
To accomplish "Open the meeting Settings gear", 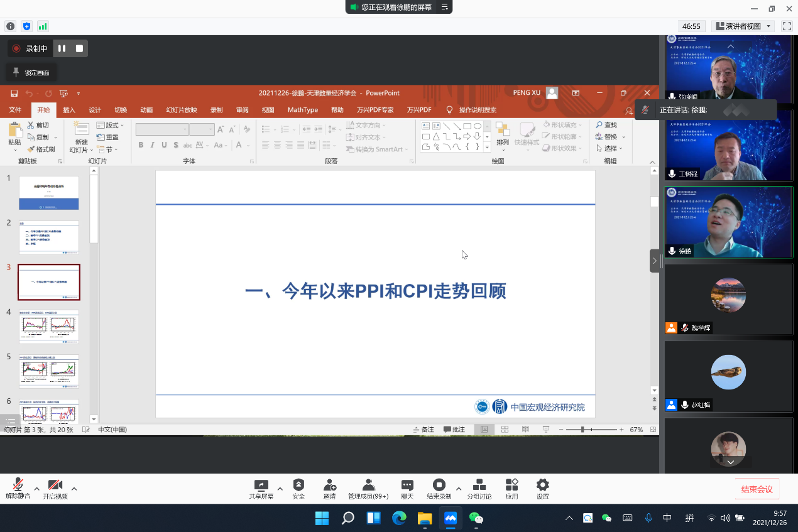I will tap(542, 486).
